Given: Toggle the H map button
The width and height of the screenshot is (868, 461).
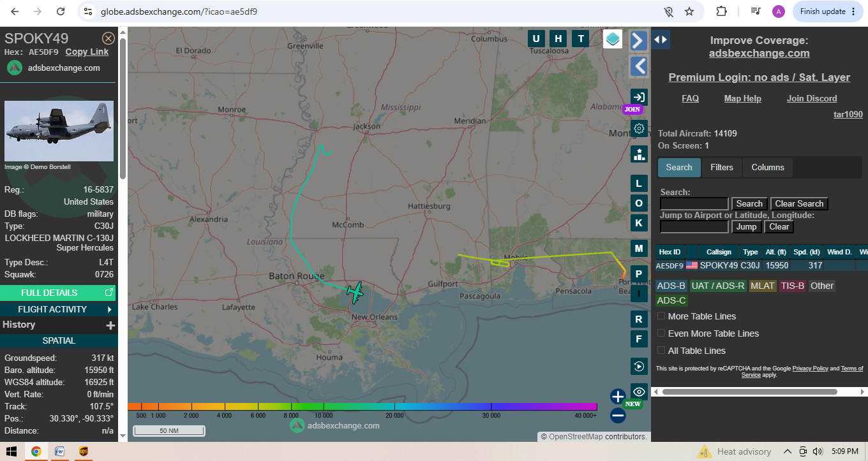Looking at the screenshot, I should click(x=558, y=39).
